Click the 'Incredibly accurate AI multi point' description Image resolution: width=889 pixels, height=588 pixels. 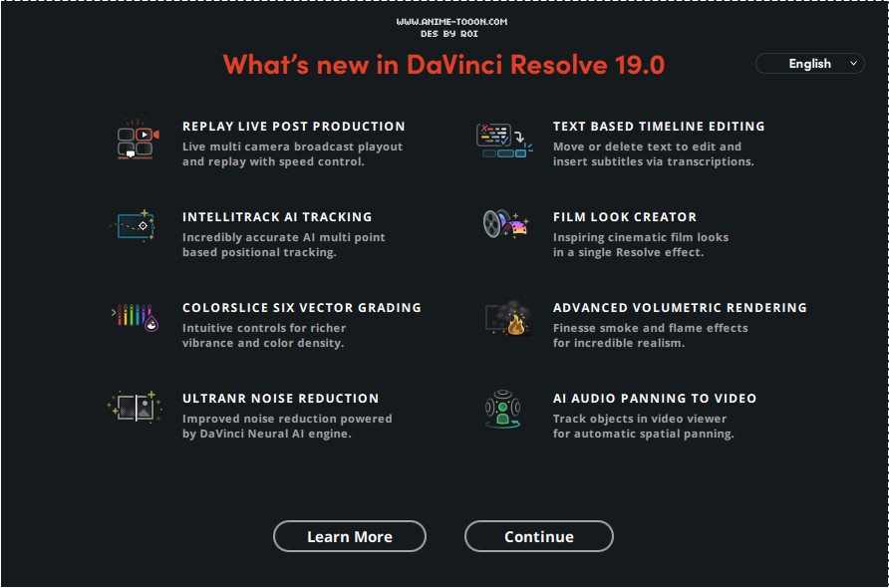tap(283, 237)
